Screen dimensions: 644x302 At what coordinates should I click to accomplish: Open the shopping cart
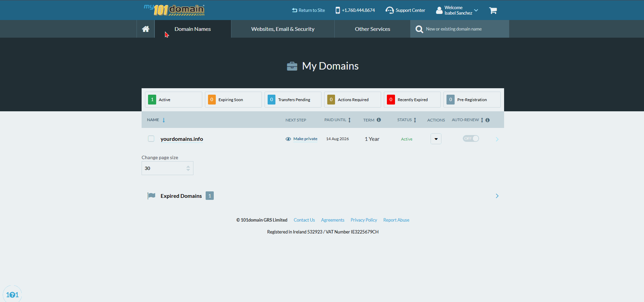[x=493, y=11]
